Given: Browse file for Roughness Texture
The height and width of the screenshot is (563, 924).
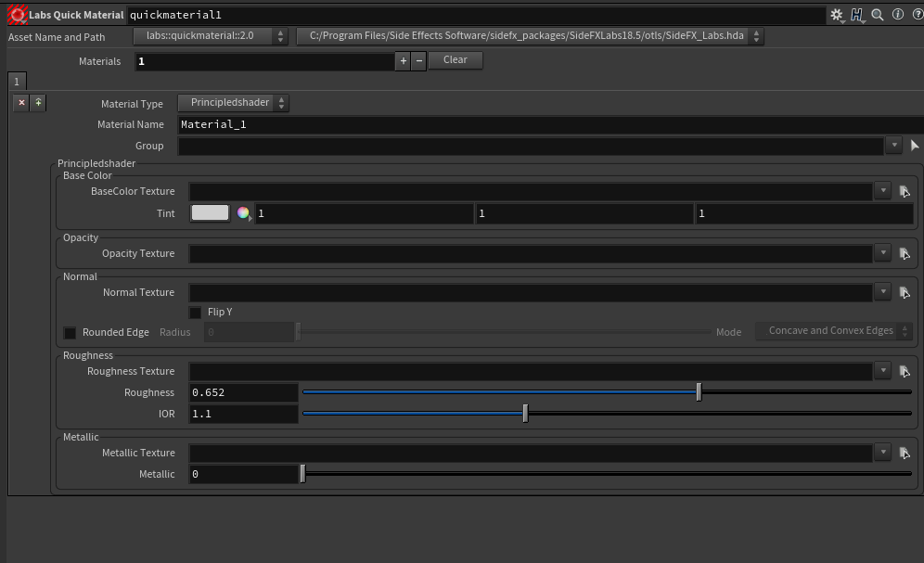Looking at the screenshot, I should click(905, 372).
